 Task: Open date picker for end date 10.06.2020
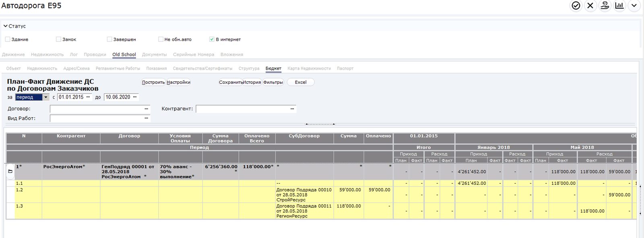point(135,97)
